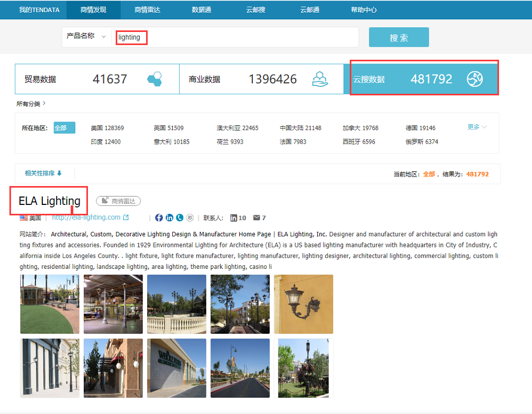Open ELA Lighting's LinkedIn icon

pyautogui.click(x=169, y=217)
